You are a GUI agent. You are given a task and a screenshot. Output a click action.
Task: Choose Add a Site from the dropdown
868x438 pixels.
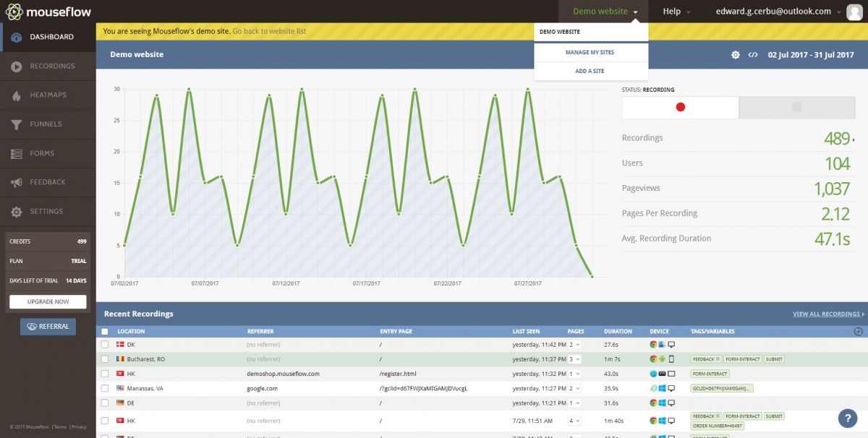point(590,71)
